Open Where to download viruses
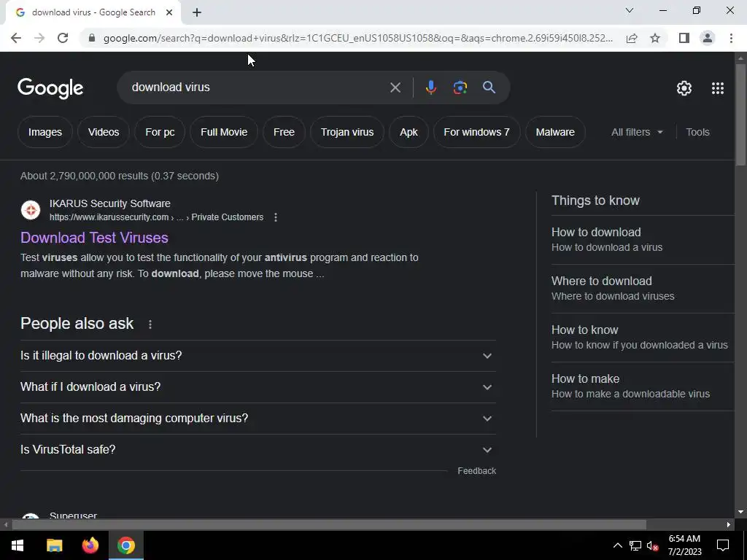 [643, 289]
